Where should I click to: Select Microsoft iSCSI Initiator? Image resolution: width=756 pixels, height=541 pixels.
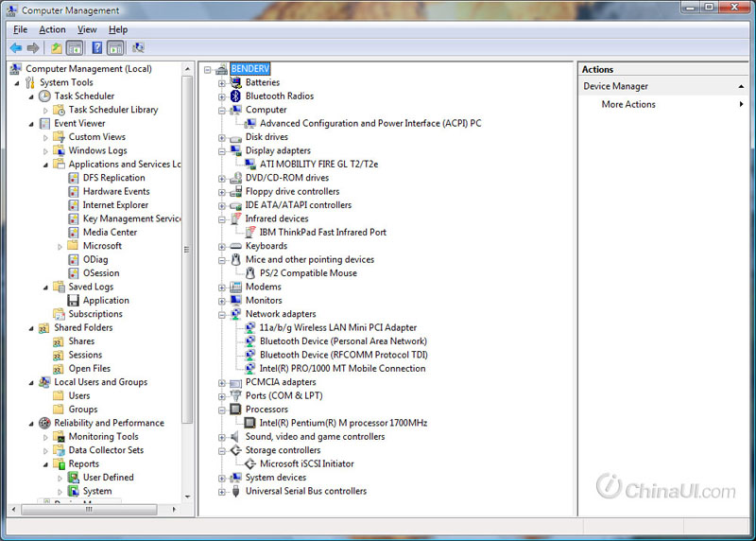point(306,463)
